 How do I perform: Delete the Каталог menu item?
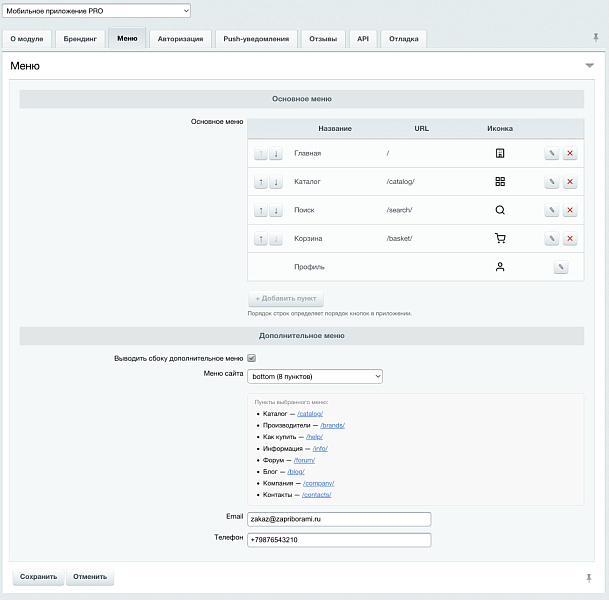(x=570, y=182)
